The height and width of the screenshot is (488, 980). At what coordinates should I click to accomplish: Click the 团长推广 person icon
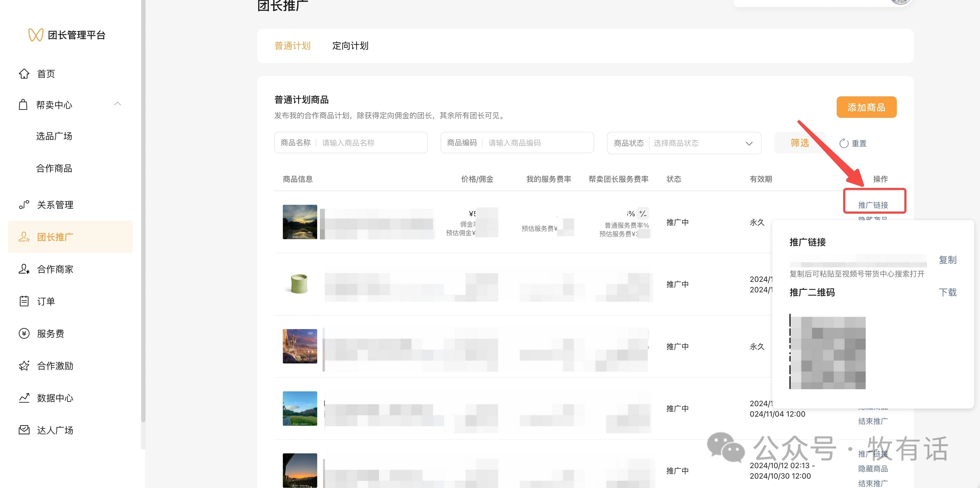coord(24,237)
